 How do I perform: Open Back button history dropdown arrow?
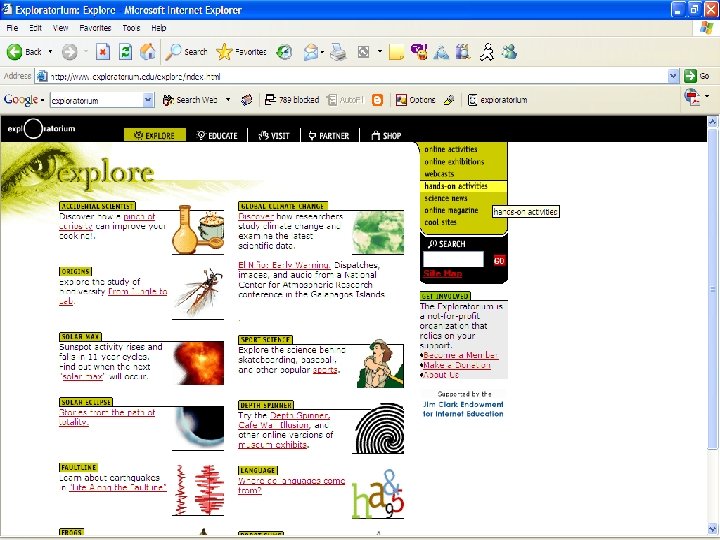point(50,52)
